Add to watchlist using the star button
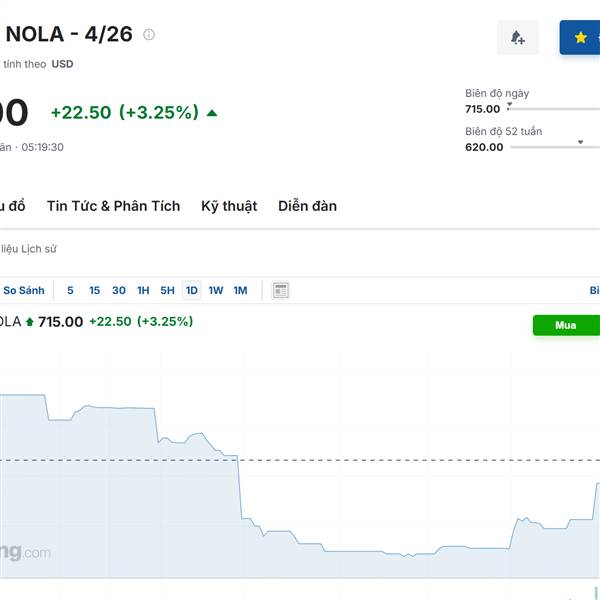Viewport: 600px width, 600px height. pyautogui.click(x=581, y=38)
